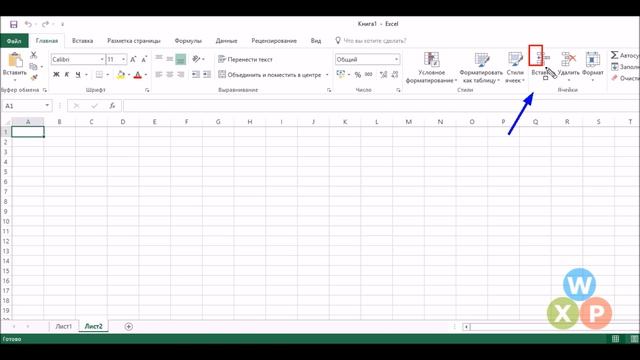Decrease the cell indent

pos(196,75)
